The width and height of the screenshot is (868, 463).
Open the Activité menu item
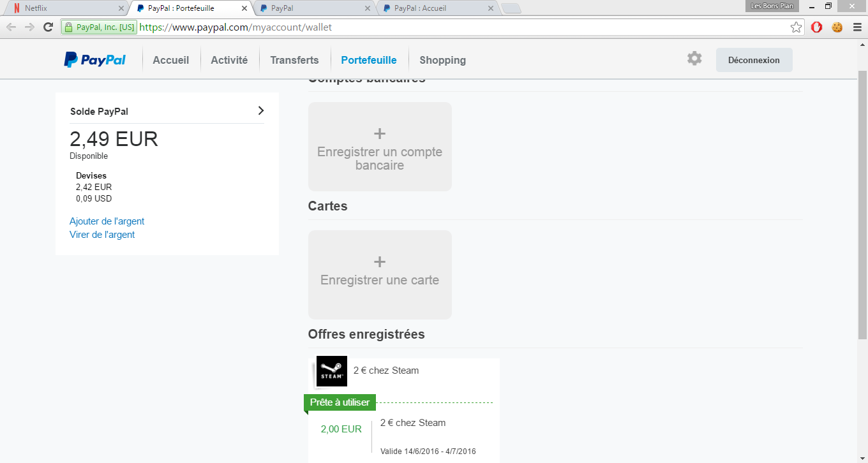229,60
